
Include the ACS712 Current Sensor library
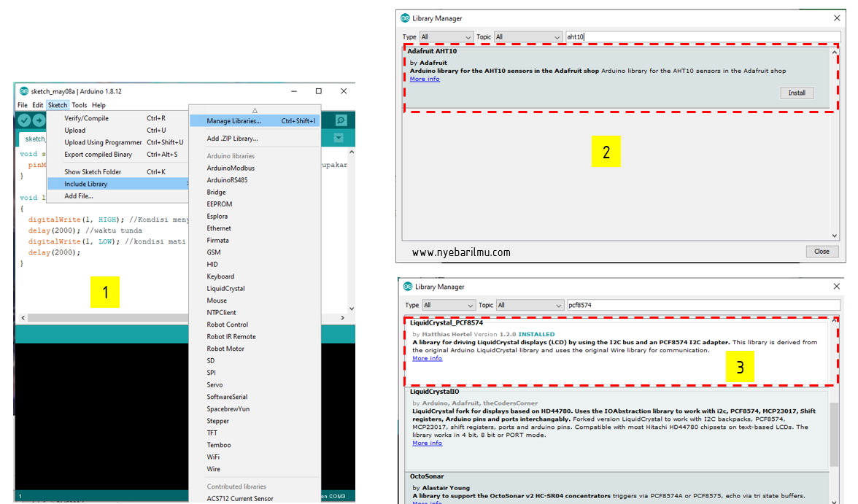pos(240,498)
